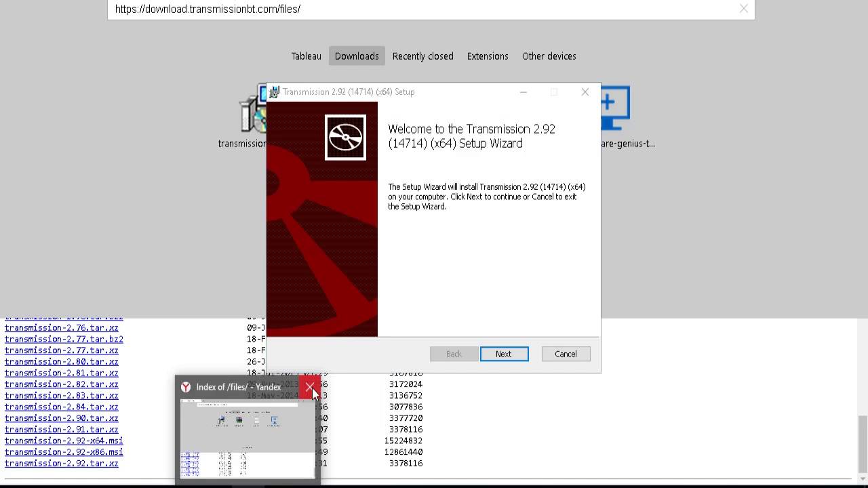This screenshot has width=868, height=488.
Task: Switch to the Downloads tab
Action: [x=357, y=56]
